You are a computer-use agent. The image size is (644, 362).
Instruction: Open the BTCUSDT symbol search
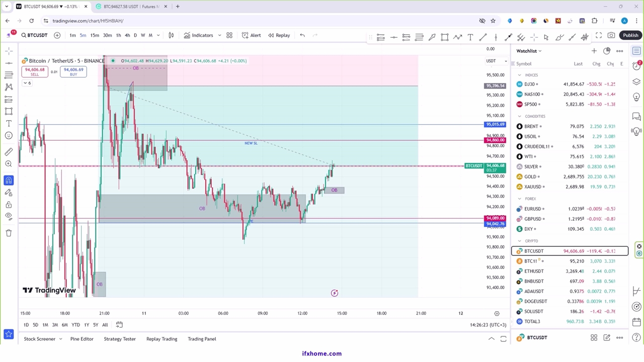click(x=35, y=35)
